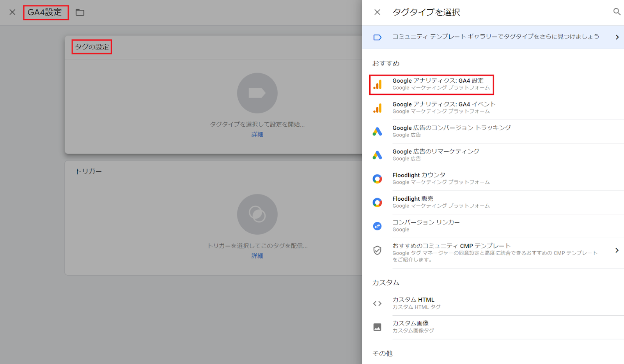The height and width of the screenshot is (364, 624).
Task: Close the GA4設定 tag editor
Action: (x=12, y=12)
